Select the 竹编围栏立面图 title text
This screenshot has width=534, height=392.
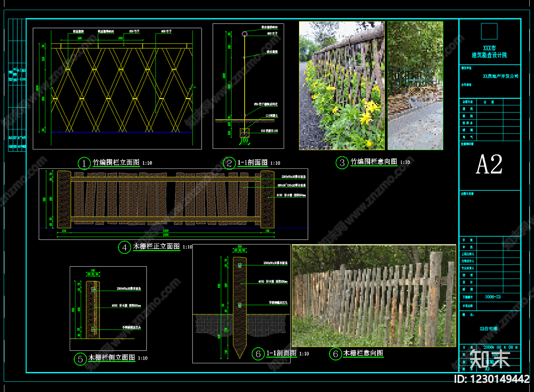click(x=116, y=162)
